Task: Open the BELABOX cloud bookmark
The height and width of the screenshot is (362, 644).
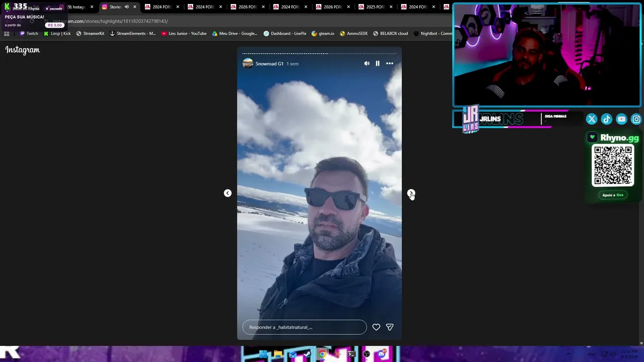Action: 390,34
